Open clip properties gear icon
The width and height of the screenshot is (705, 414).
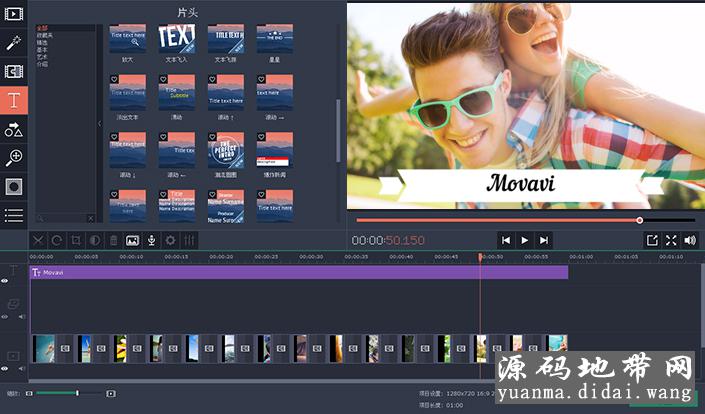[170, 240]
